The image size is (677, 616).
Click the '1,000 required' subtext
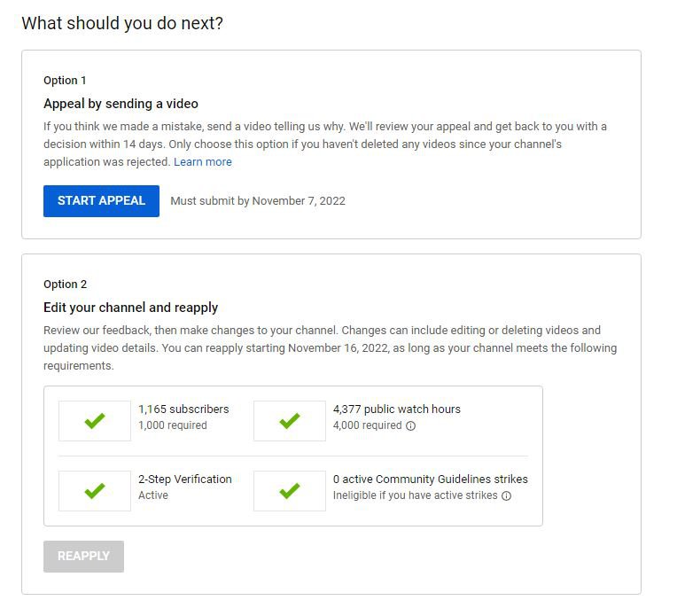(x=172, y=425)
